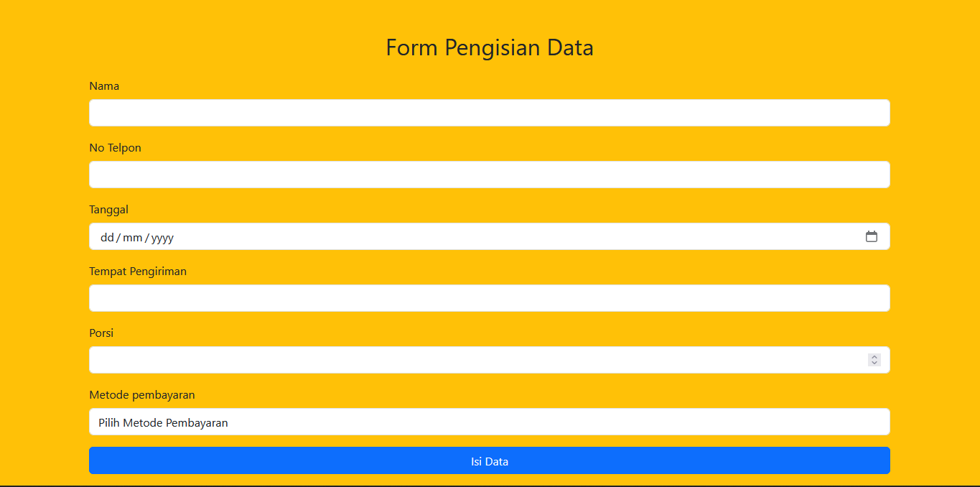Click inside the Porsi number field

(x=474, y=360)
